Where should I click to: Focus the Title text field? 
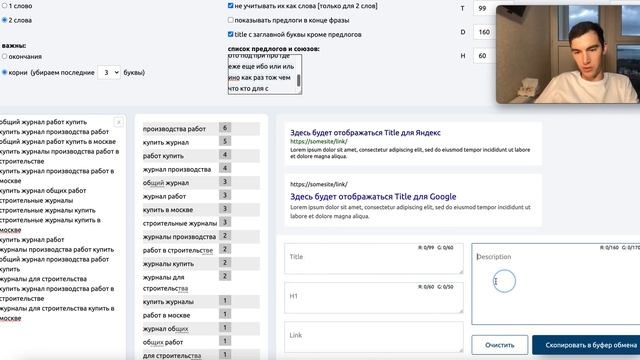[374, 258]
